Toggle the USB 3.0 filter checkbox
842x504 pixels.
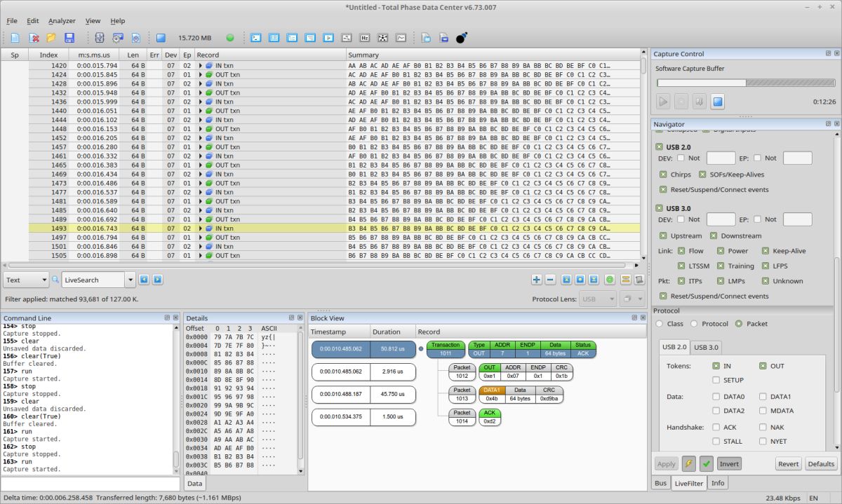point(660,208)
